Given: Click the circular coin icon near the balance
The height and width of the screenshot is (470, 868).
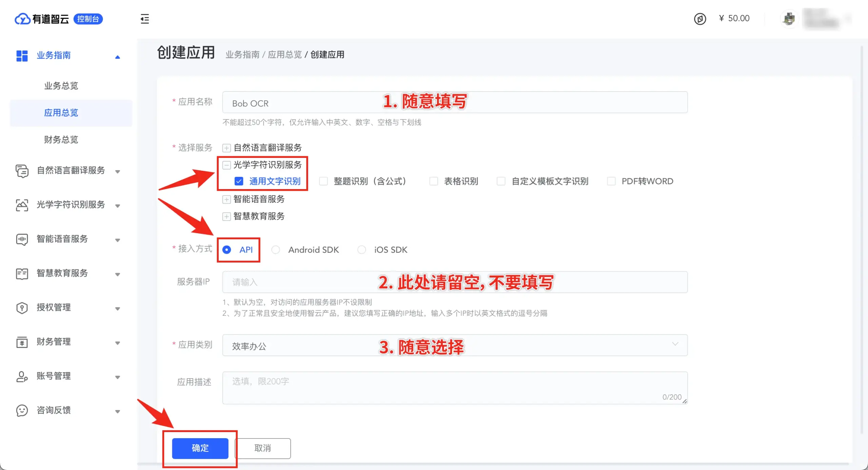Looking at the screenshot, I should pos(700,19).
